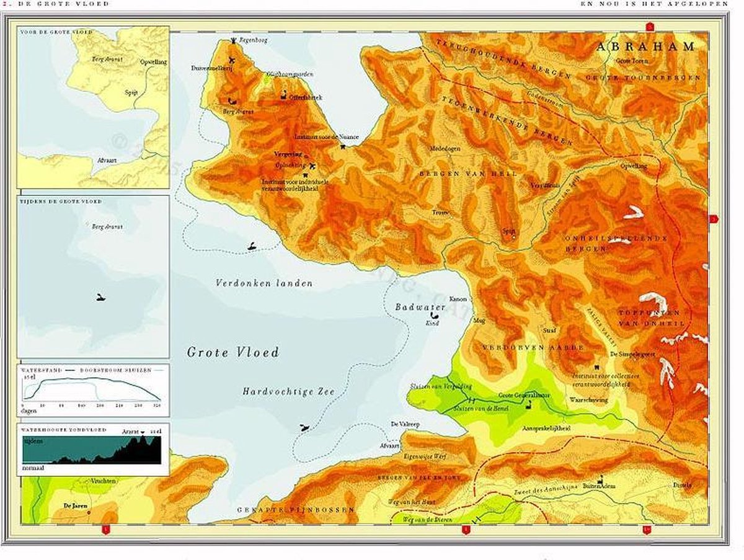This screenshot has height=560, width=744.
Task: Click the Waarschuwing label
Action: click(x=588, y=400)
